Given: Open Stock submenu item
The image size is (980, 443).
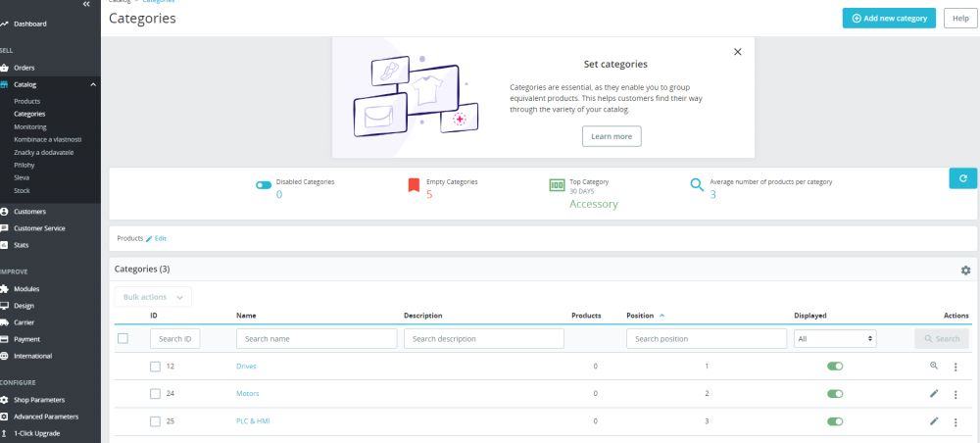Looking at the screenshot, I should [x=22, y=190].
